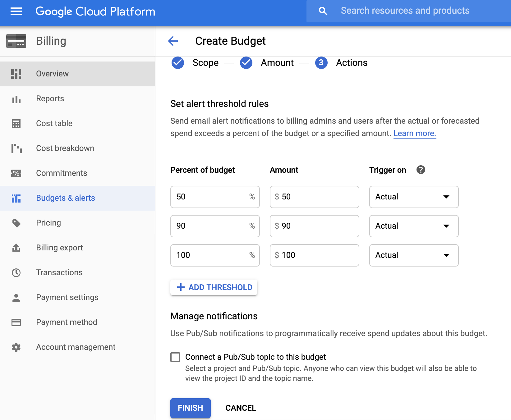This screenshot has width=511, height=420.
Task: Open Billing export menu item
Action: [x=78, y=248]
